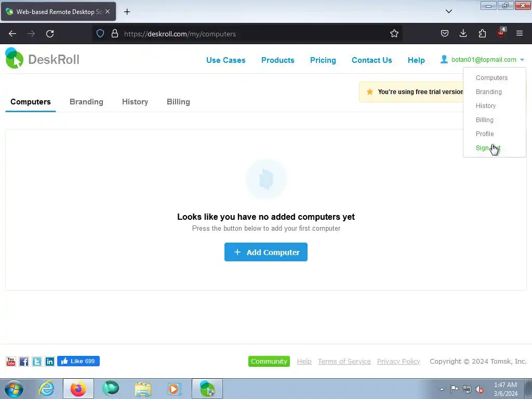Open the footer Help link

tap(304, 362)
